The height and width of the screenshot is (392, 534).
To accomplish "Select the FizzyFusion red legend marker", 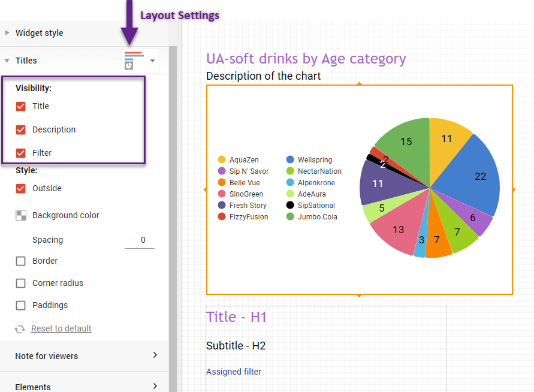I will coord(222,216).
